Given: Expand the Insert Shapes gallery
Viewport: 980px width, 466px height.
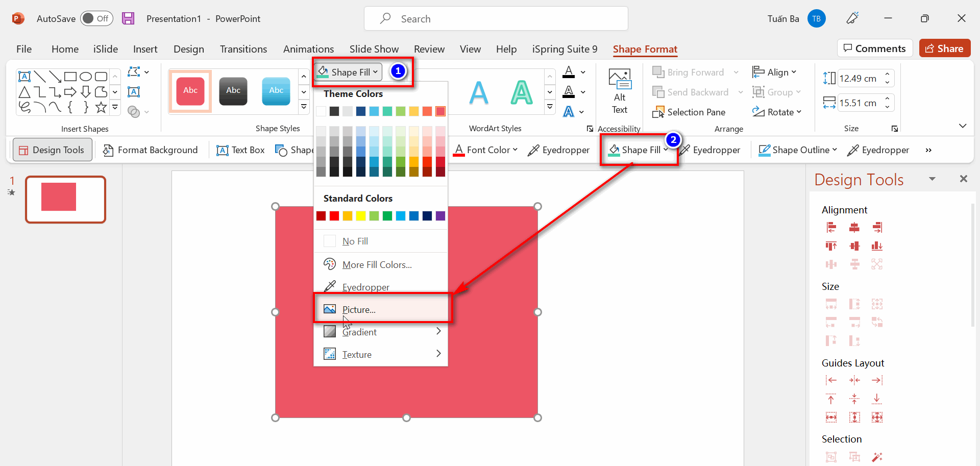Looking at the screenshot, I should click(115, 108).
